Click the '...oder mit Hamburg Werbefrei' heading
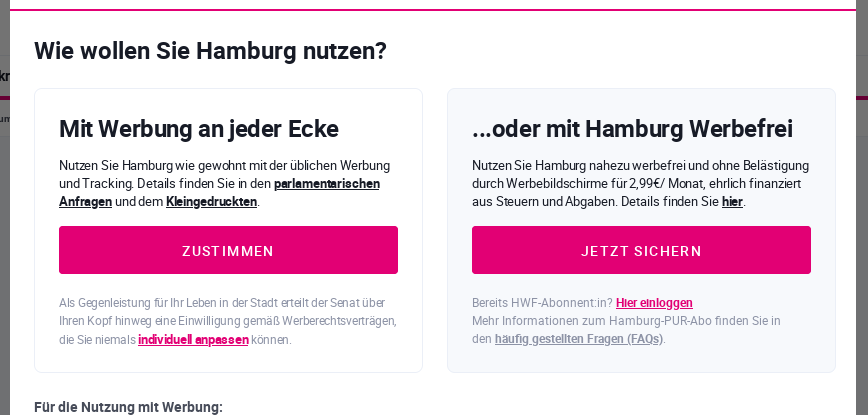The width and height of the screenshot is (868, 415). point(632,129)
